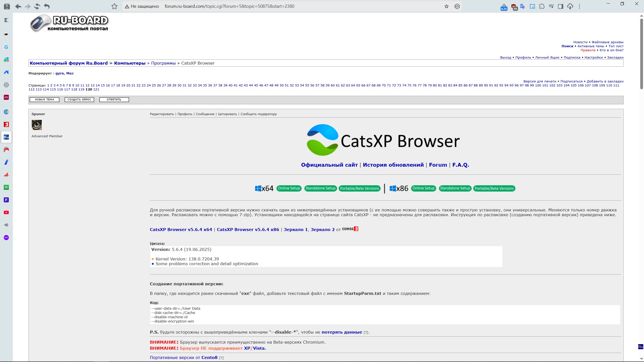
Task: Open the Программы breadcrumb link
Action: pos(163,63)
